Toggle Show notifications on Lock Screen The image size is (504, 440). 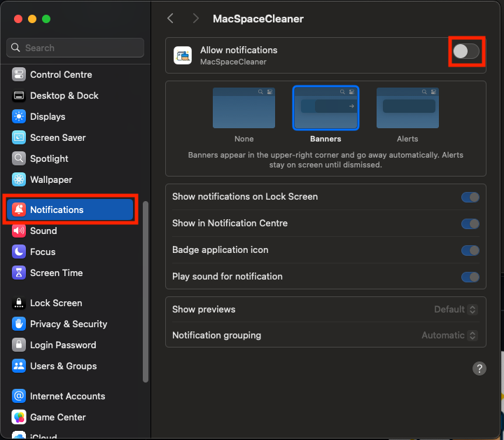tap(470, 197)
